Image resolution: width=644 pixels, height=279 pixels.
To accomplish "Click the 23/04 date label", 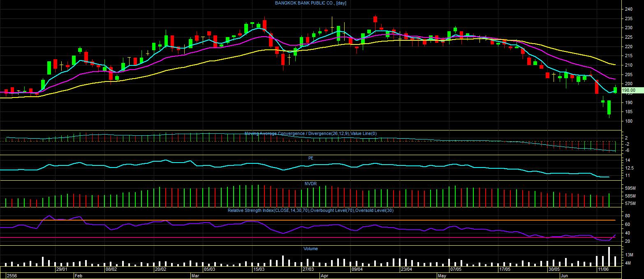I will click(406, 269).
